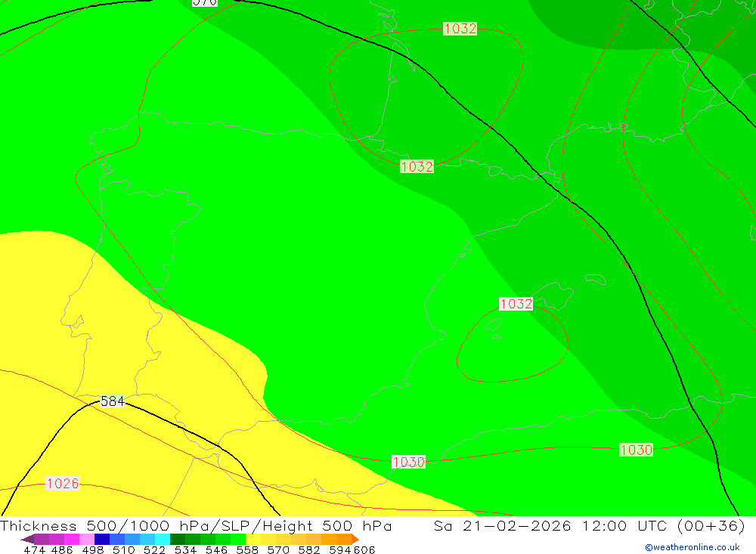
Task: Pick the bright yellow legend swatch above 558
Action: coord(253,539)
